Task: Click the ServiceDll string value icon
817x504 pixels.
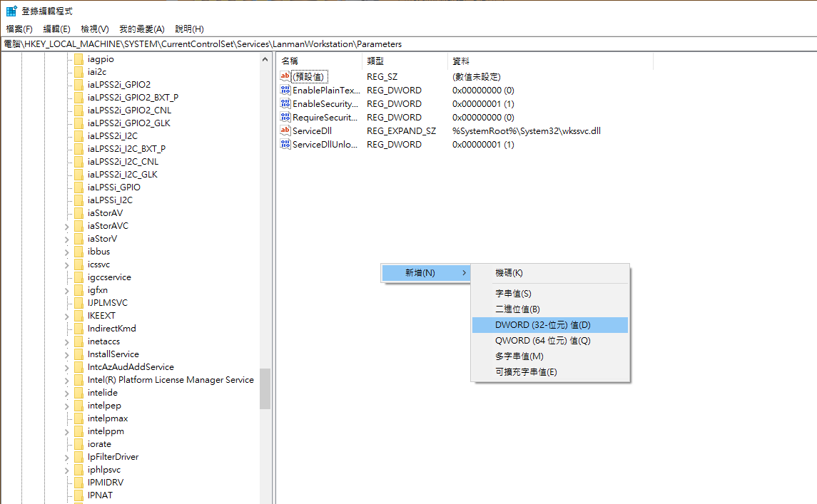Action: [x=285, y=131]
